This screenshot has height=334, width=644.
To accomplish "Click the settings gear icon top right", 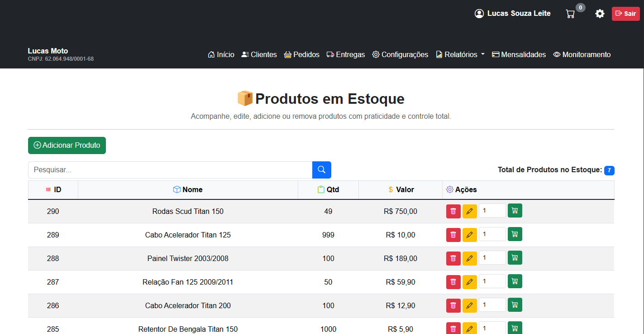I will pos(600,14).
